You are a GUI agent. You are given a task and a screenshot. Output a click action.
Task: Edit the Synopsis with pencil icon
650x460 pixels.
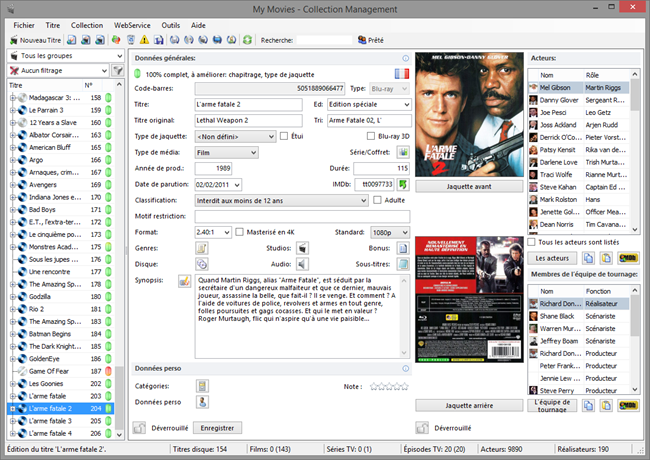point(184,281)
